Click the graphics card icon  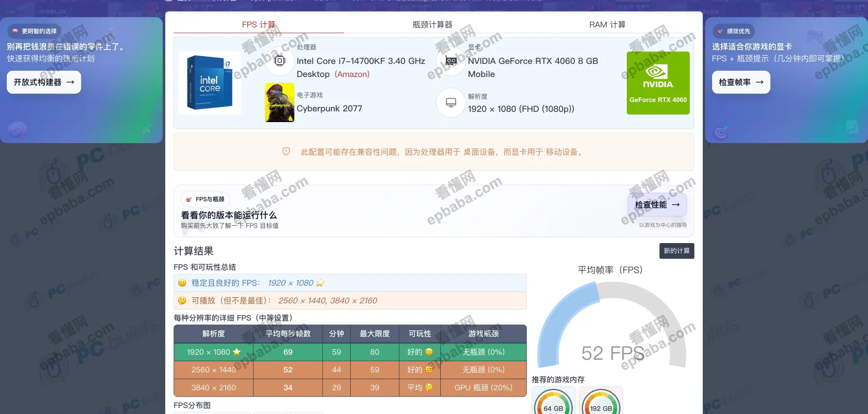[451, 61]
